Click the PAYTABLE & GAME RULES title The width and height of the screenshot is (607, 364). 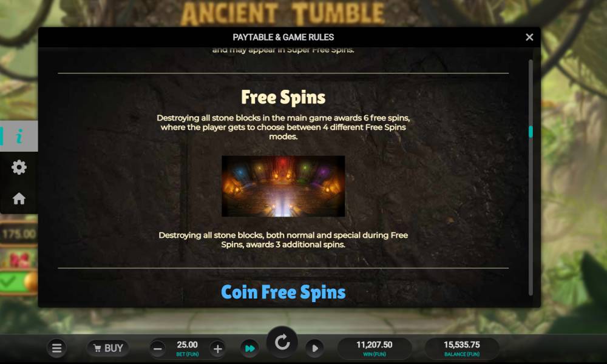pos(283,37)
